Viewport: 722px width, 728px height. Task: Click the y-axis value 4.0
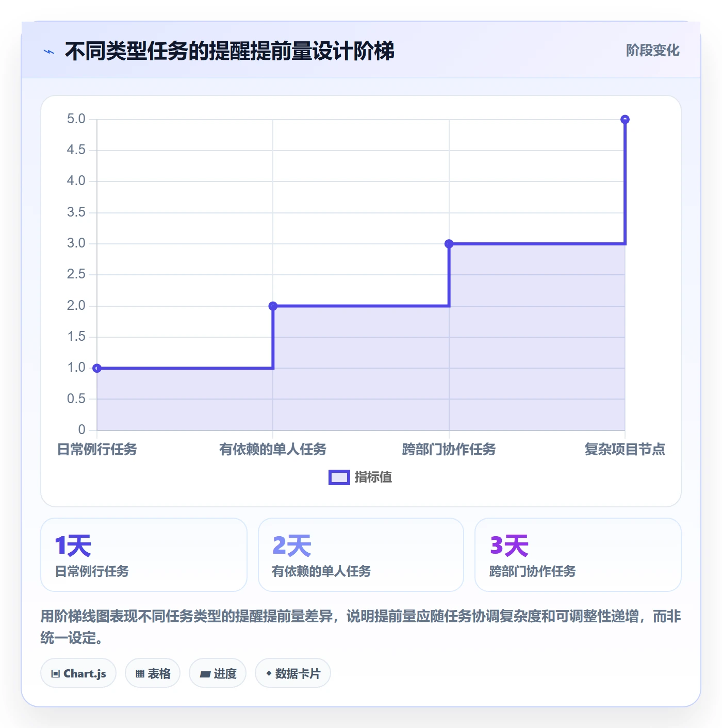(x=76, y=181)
